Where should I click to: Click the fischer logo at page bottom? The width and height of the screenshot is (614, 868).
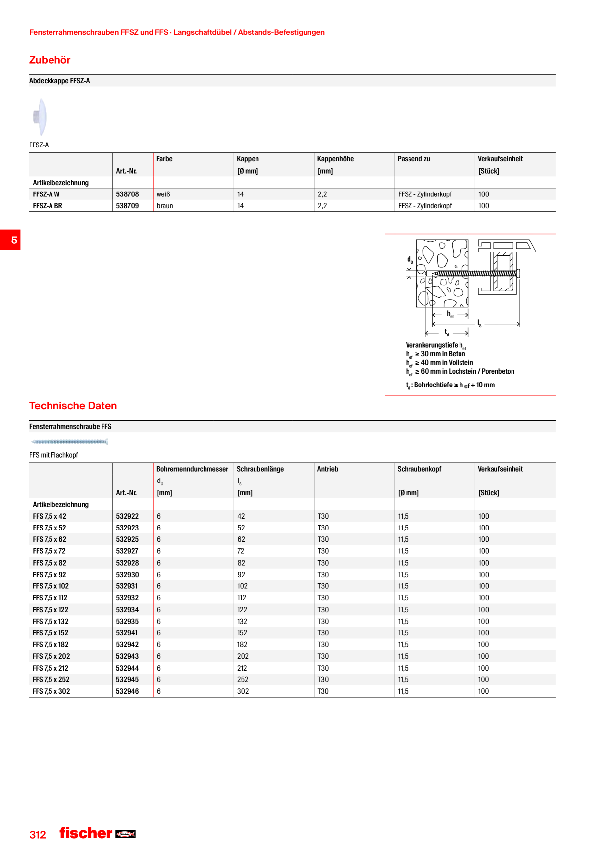[x=98, y=833]
